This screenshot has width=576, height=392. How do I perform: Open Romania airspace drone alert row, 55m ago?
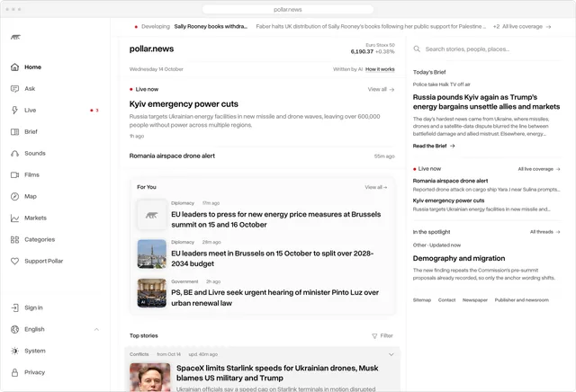click(262, 156)
